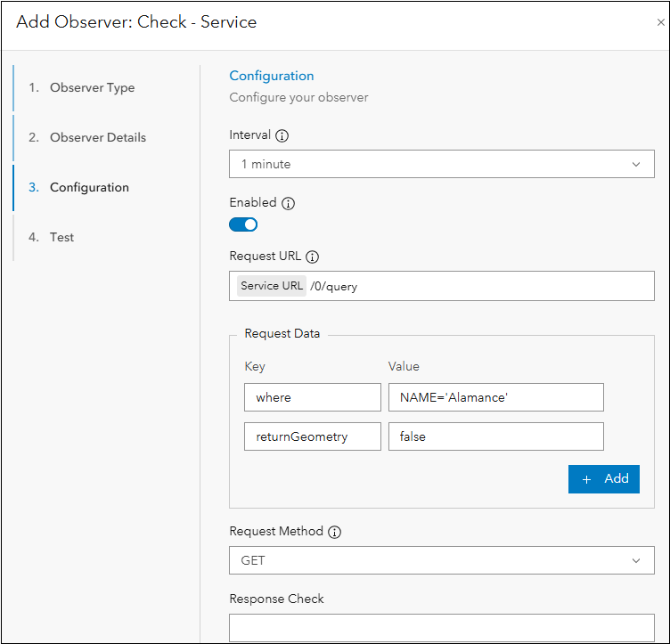This screenshot has height=644, width=670.
Task: Click the Request URL info icon
Action: click(312, 257)
